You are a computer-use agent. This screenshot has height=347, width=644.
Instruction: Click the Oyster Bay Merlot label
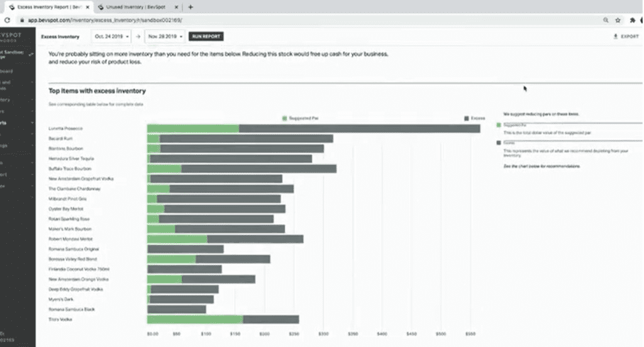[x=65, y=209]
